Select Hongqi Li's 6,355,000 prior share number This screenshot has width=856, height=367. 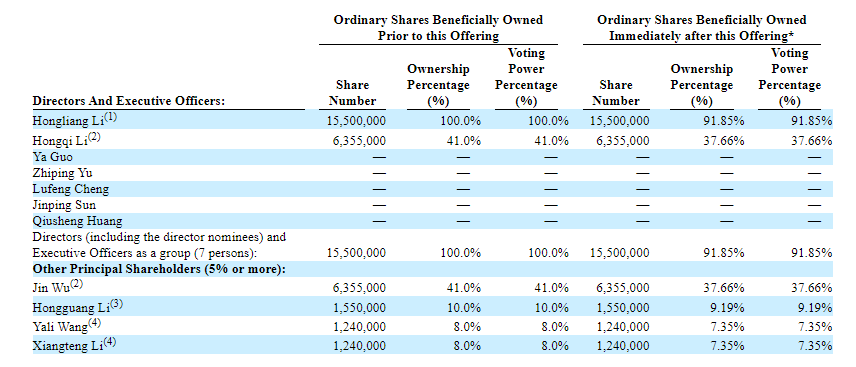point(359,141)
